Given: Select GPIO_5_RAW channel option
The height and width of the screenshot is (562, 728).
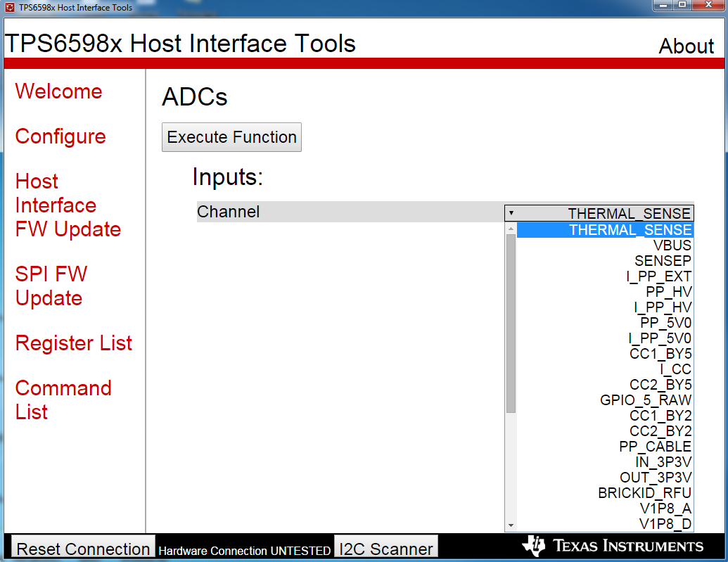Looking at the screenshot, I should [605, 400].
